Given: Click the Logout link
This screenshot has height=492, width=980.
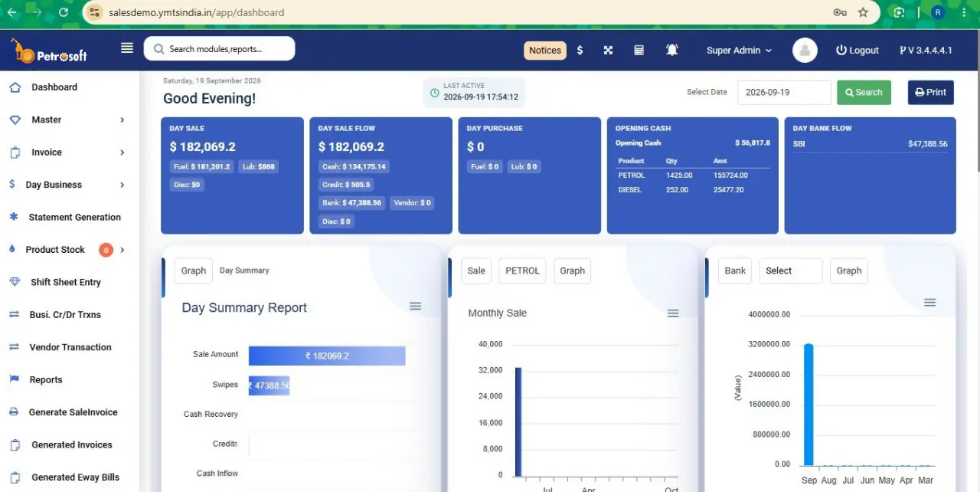Looking at the screenshot, I should (857, 51).
